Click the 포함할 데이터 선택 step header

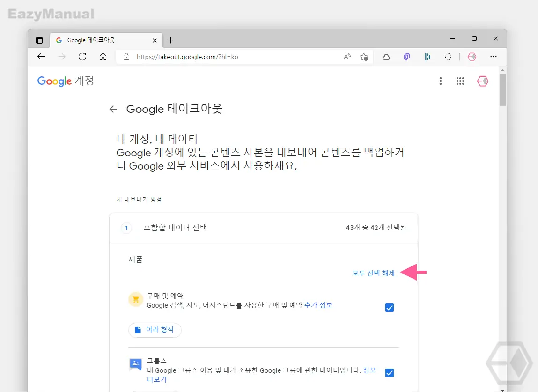pos(264,228)
